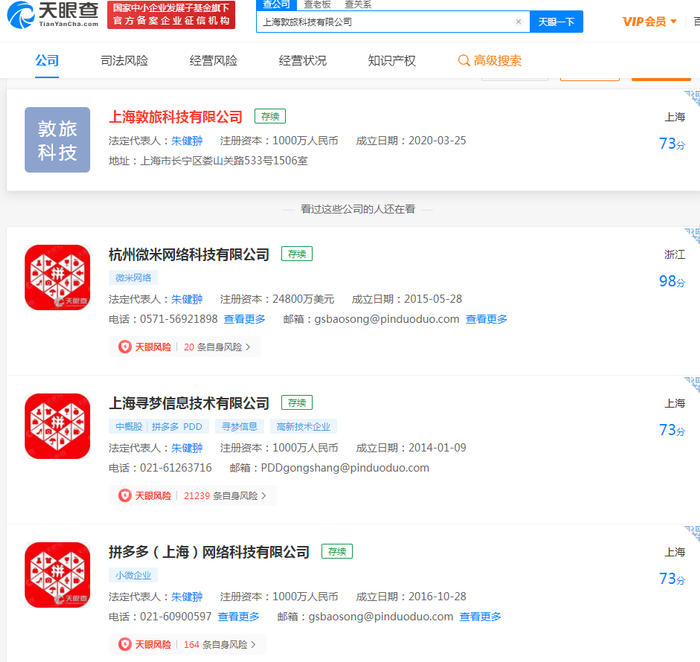Open the 敦旅科技 company logo thumbnail
The image size is (700, 662).
point(57,140)
